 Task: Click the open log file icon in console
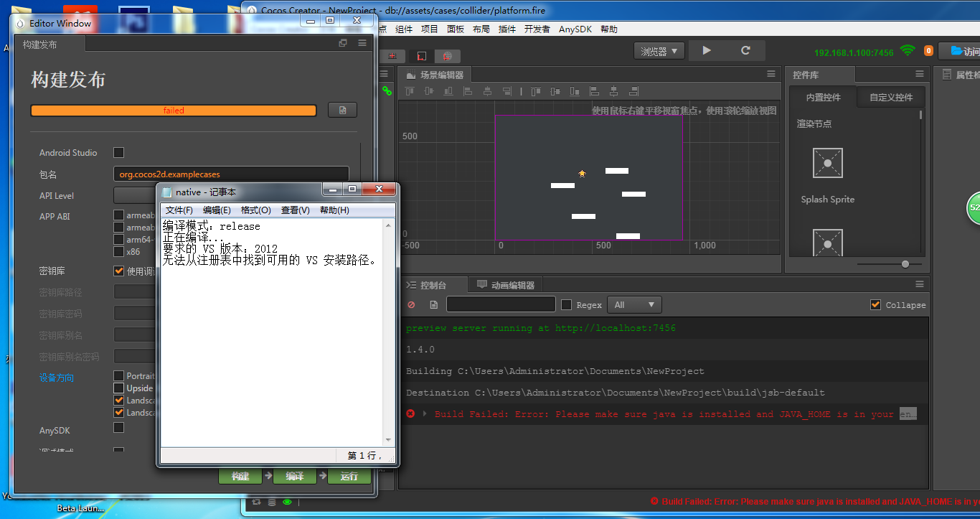[x=433, y=305]
